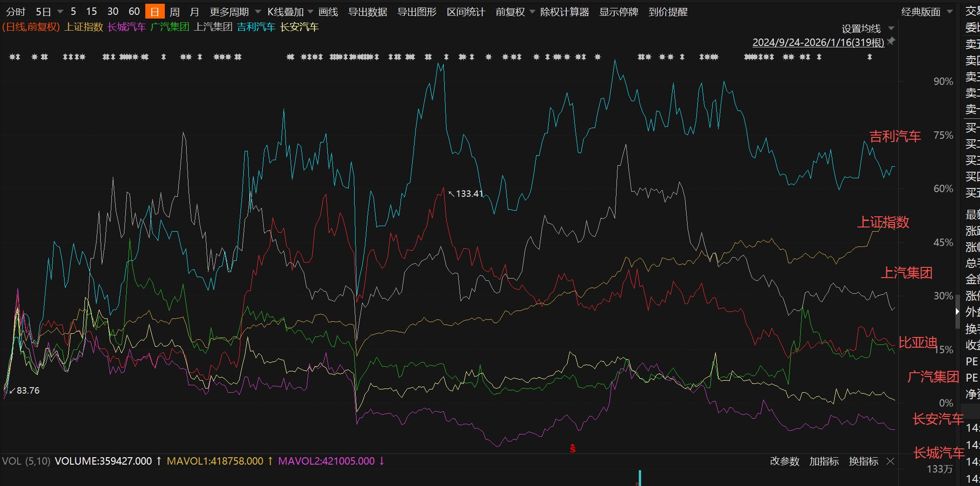Click the MAVOL2:421005.000 value
This screenshot has width=980, height=486.
(x=326, y=461)
